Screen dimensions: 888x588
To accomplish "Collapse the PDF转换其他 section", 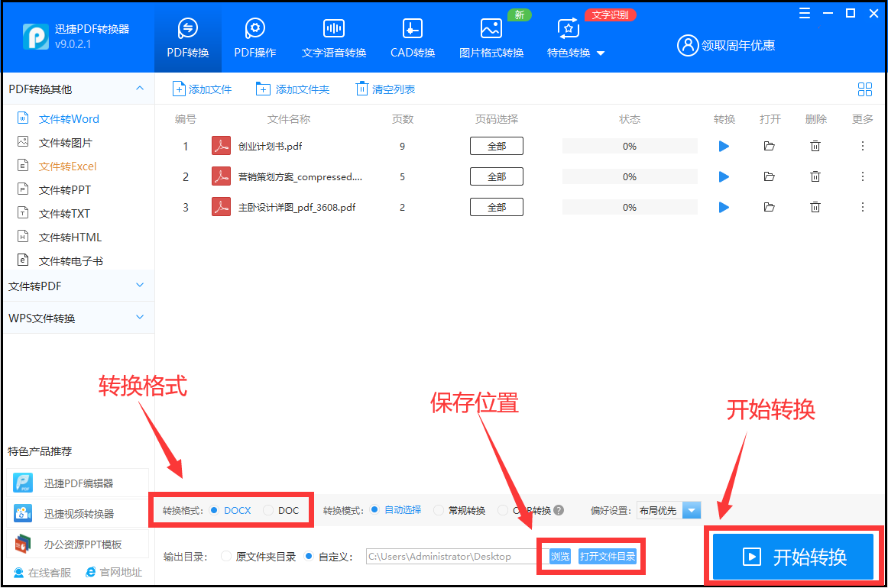I will [x=140, y=89].
